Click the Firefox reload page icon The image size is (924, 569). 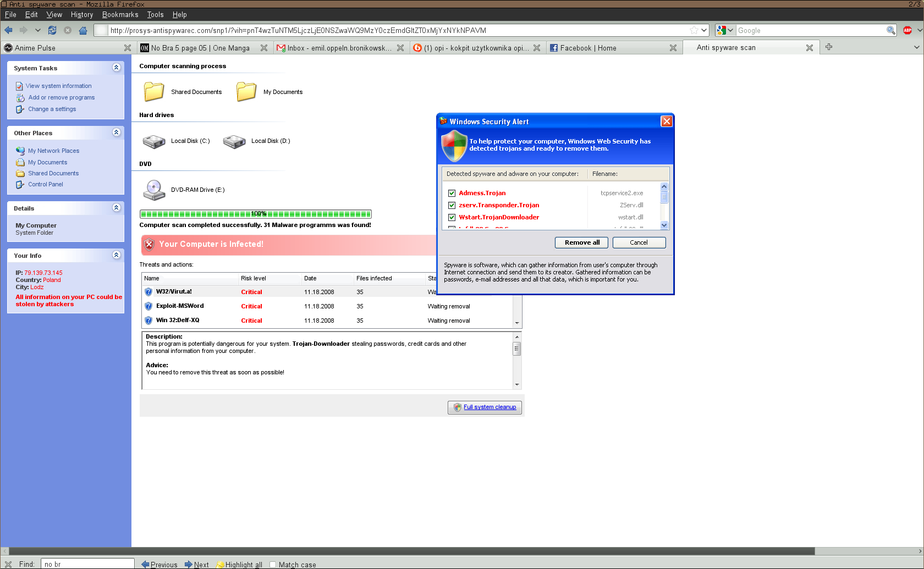tap(52, 30)
